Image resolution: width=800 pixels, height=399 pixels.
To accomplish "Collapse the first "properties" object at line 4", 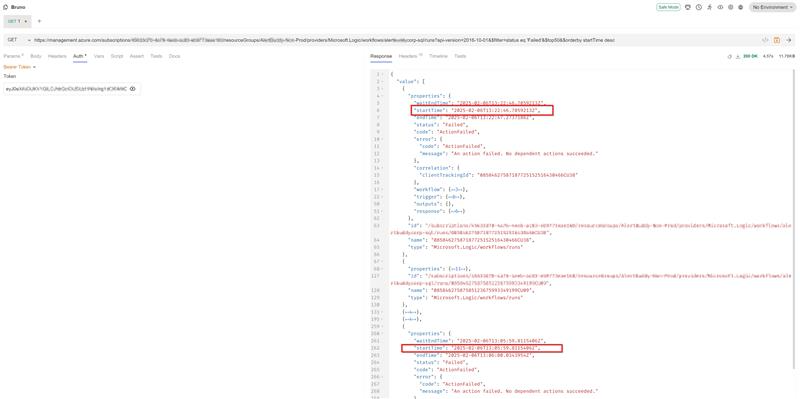I will click(x=383, y=95).
